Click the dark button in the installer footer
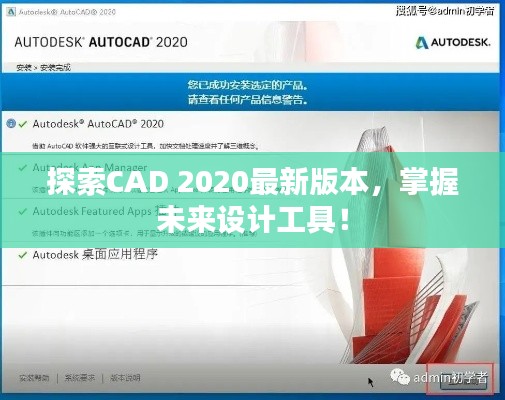 coord(464,381)
